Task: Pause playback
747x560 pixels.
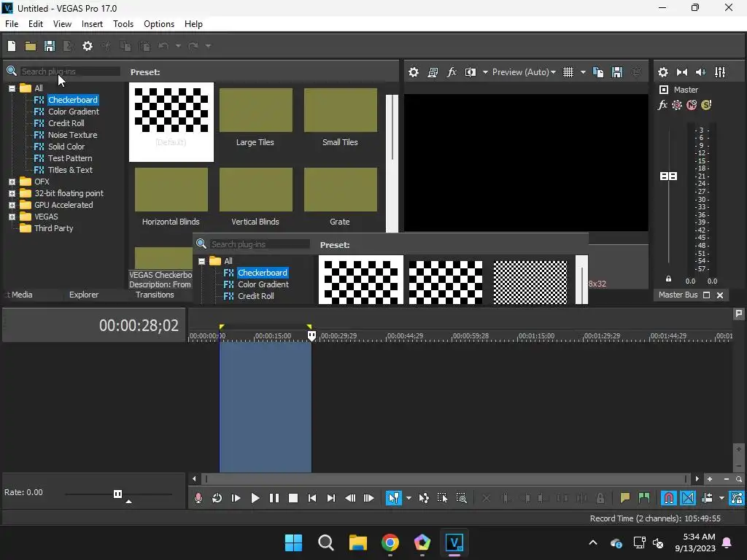Action: [274, 498]
